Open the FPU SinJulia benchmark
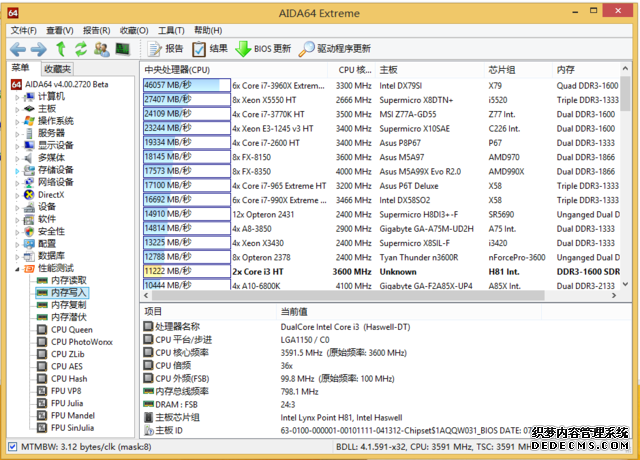 coord(66,428)
